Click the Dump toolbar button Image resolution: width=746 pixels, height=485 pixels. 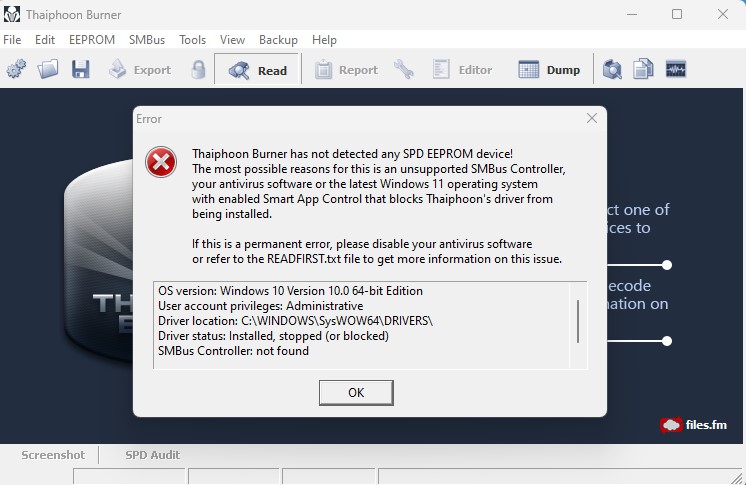(x=550, y=69)
